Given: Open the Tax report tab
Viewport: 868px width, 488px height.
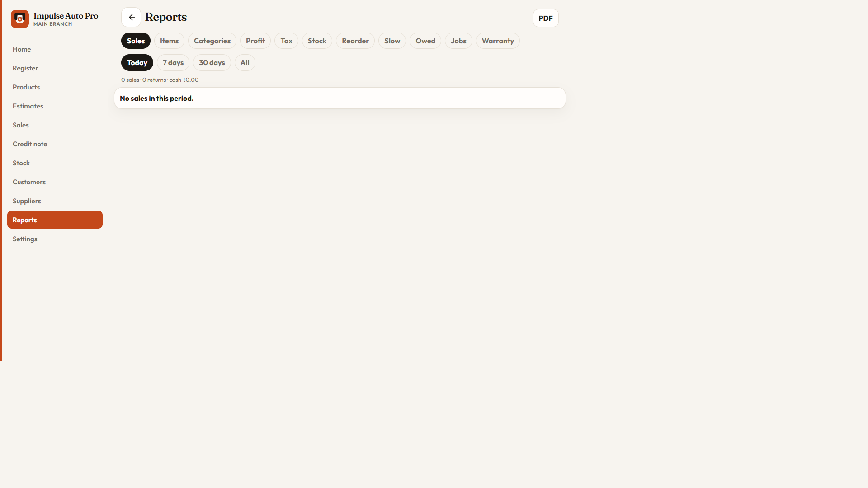Looking at the screenshot, I should (286, 41).
